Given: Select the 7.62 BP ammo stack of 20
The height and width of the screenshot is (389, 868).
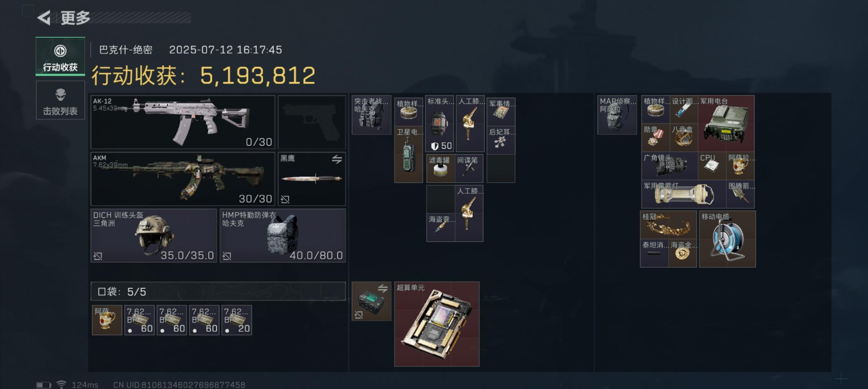Looking at the screenshot, I should tap(236, 320).
